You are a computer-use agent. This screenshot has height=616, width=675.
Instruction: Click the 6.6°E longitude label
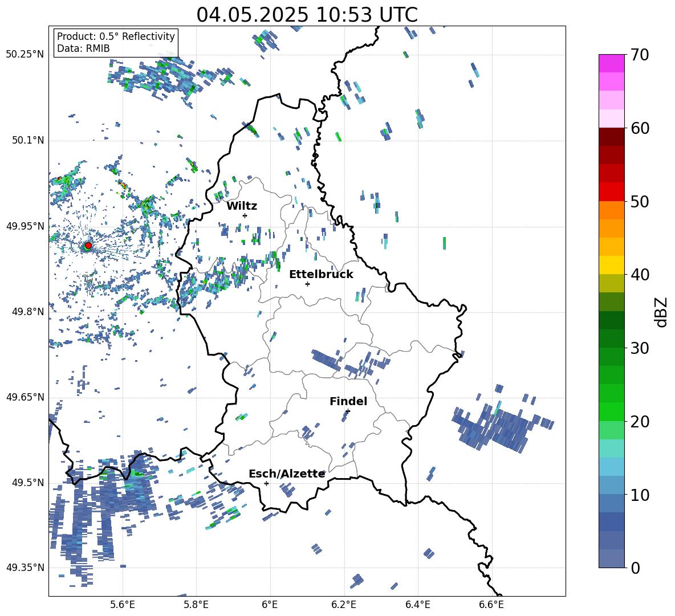click(x=491, y=605)
